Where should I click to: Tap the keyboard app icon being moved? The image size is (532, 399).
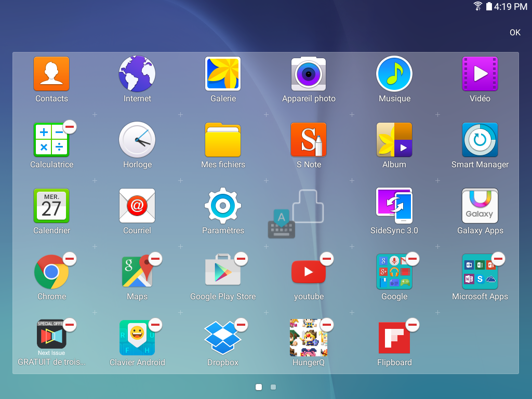click(x=281, y=224)
